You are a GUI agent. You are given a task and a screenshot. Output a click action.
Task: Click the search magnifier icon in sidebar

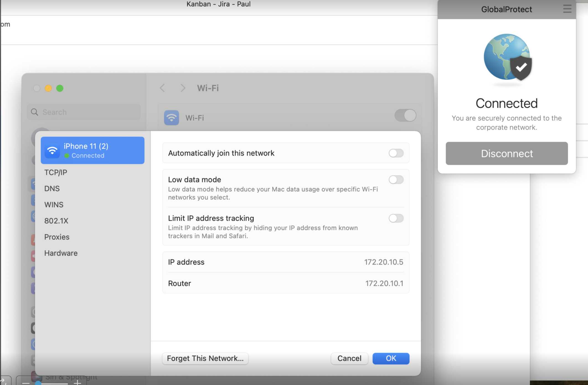35,112
